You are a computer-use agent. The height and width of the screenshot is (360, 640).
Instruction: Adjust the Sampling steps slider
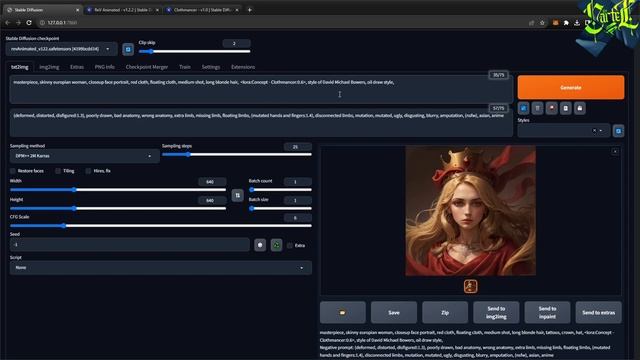237,154
